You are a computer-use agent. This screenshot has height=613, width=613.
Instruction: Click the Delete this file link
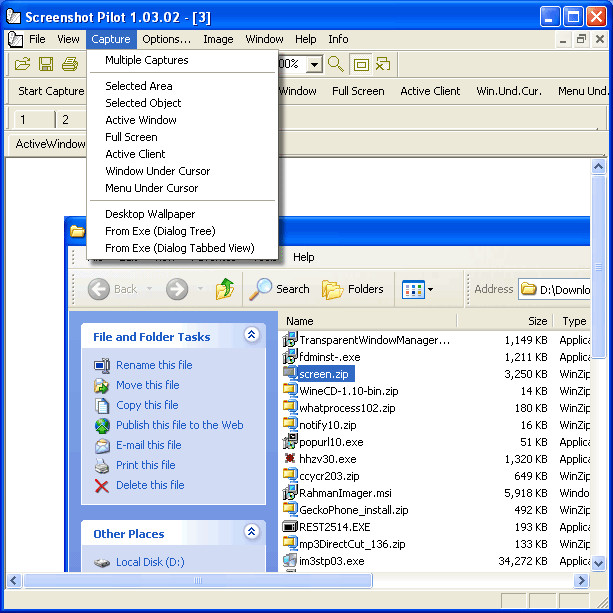point(150,485)
